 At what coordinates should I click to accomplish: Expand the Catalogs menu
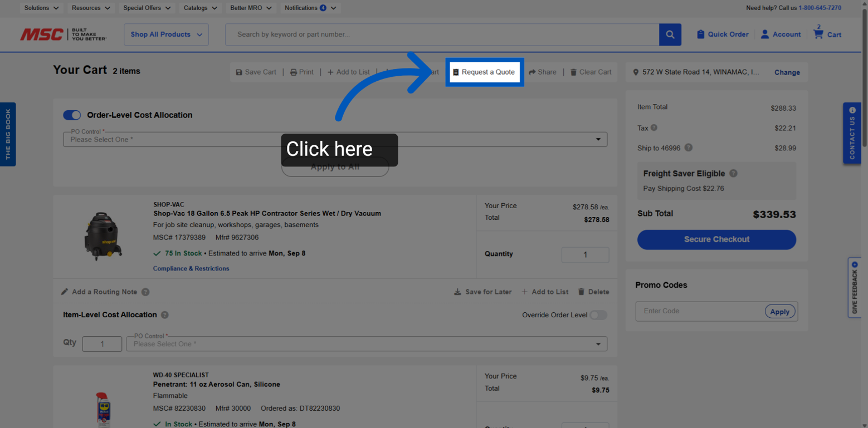coord(200,8)
